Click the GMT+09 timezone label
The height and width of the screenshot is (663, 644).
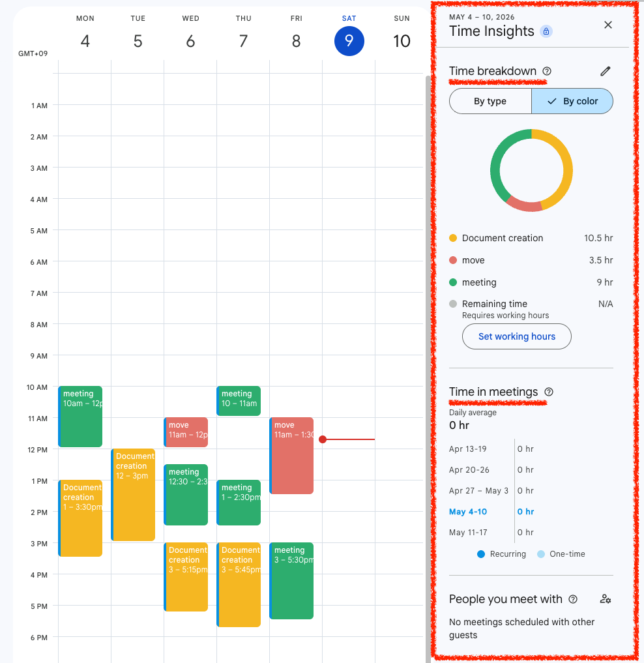click(33, 53)
